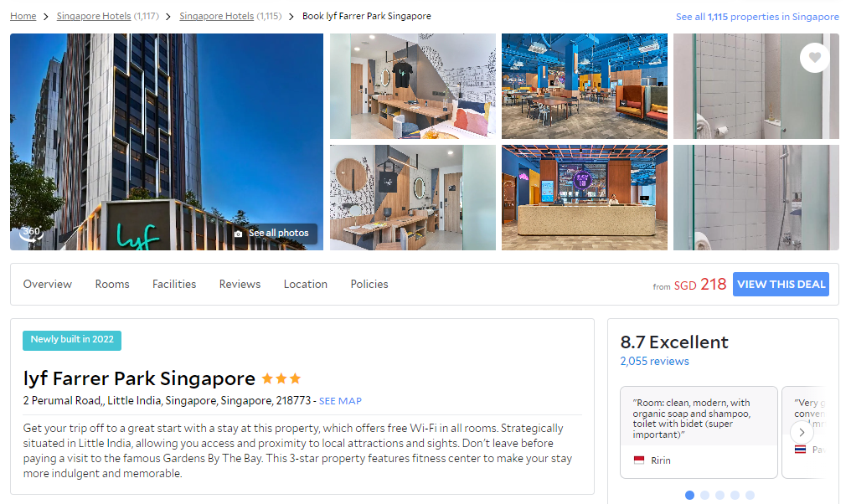Select the last review carousel dot
The image size is (851, 504).
[750, 495]
